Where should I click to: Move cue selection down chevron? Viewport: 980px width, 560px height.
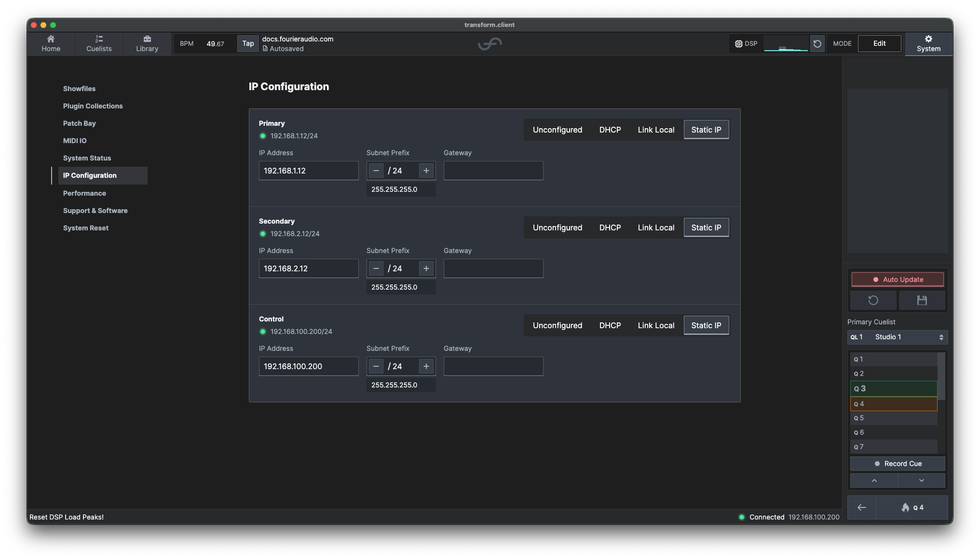tap(921, 480)
